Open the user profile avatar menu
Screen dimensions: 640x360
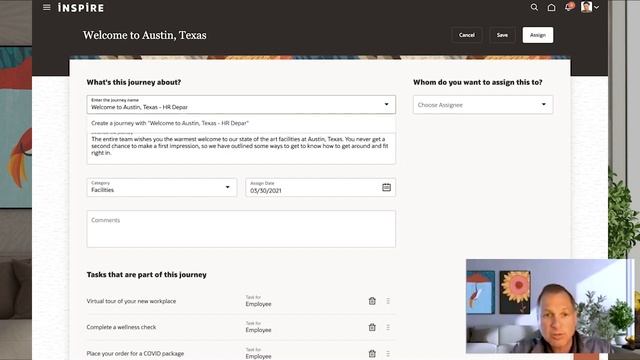590,7
